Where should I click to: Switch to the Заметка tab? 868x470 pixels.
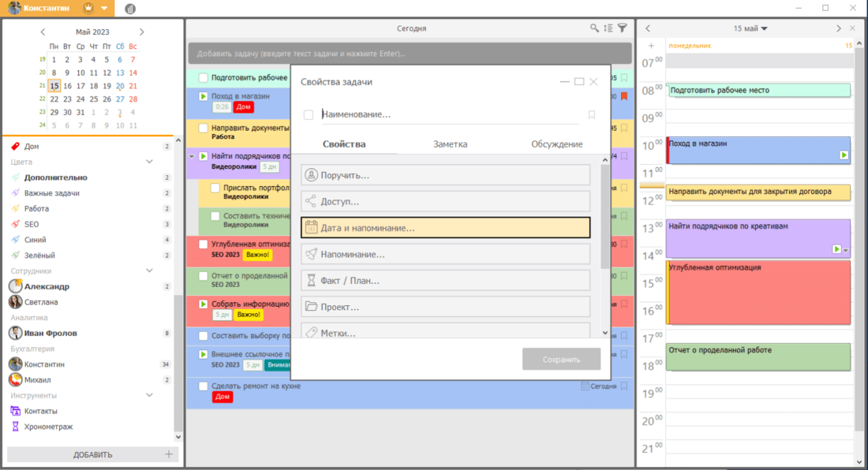coord(450,144)
